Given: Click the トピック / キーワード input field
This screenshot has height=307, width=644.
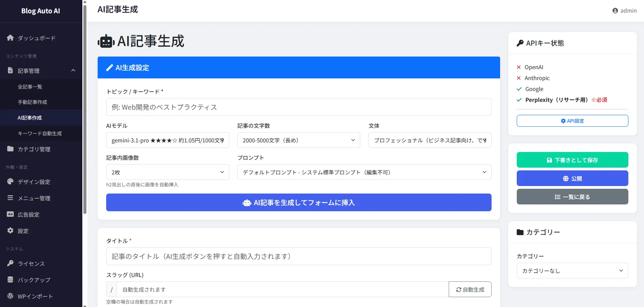Looking at the screenshot, I should pyautogui.click(x=299, y=107).
